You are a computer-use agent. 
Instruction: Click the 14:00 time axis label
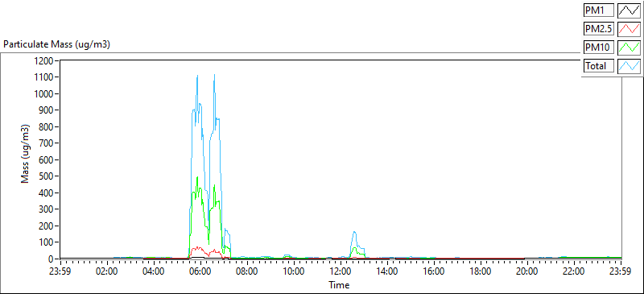coord(388,271)
